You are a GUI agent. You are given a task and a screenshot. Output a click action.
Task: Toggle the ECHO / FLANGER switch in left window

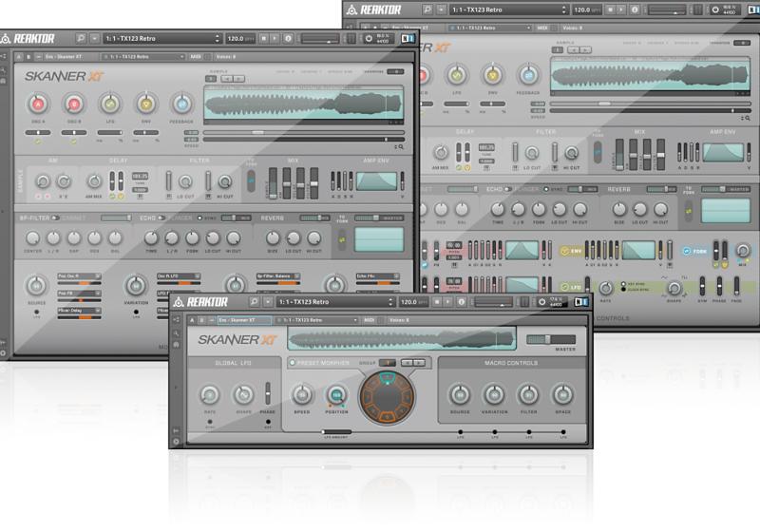pyautogui.click(x=161, y=218)
